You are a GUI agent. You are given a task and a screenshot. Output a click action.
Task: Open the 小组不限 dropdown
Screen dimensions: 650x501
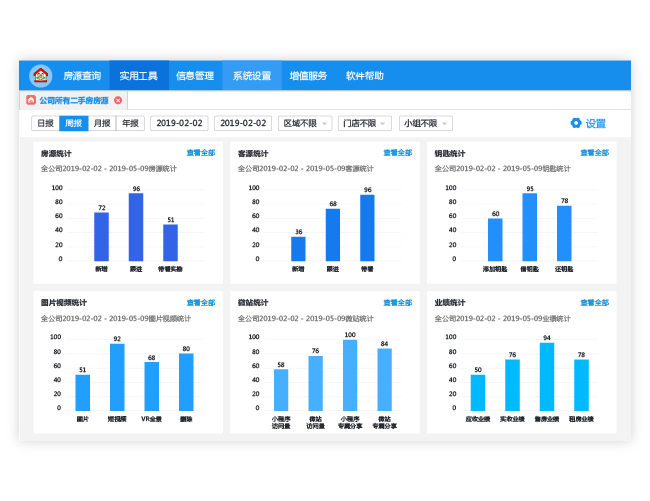425,123
